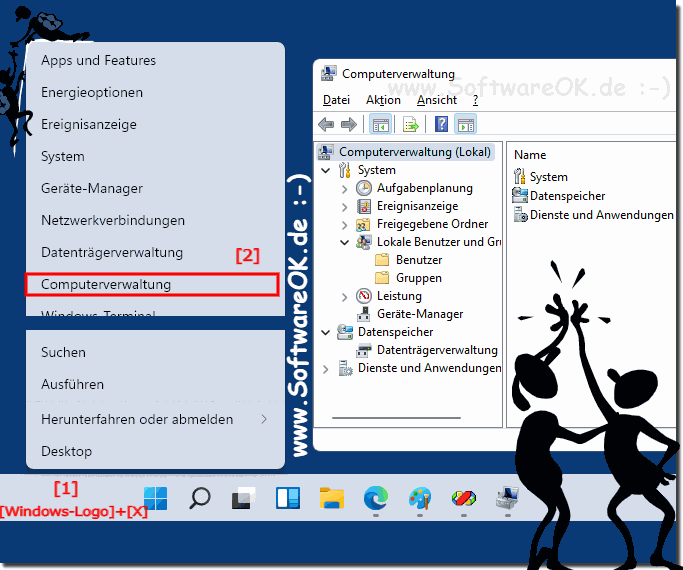Open Herunterfahren oder abmelden submenu arrow
Image resolution: width=683 pixels, height=570 pixels.
point(264,419)
